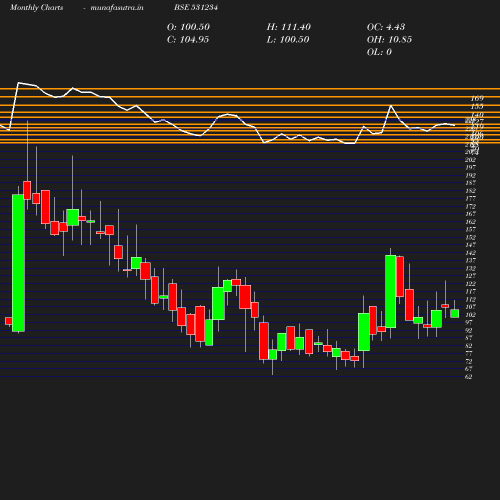Click the 102 price axis label
The height and width of the screenshot is (500, 500).
click(470, 315)
